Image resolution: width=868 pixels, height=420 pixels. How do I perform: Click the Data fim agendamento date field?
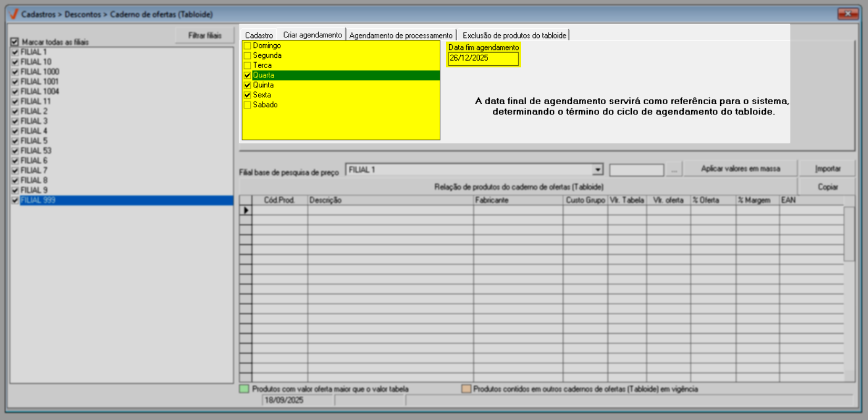482,58
